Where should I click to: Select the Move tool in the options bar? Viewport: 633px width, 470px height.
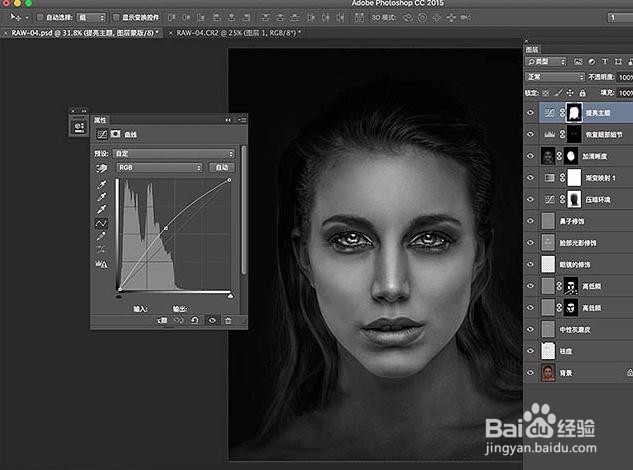click(15, 17)
